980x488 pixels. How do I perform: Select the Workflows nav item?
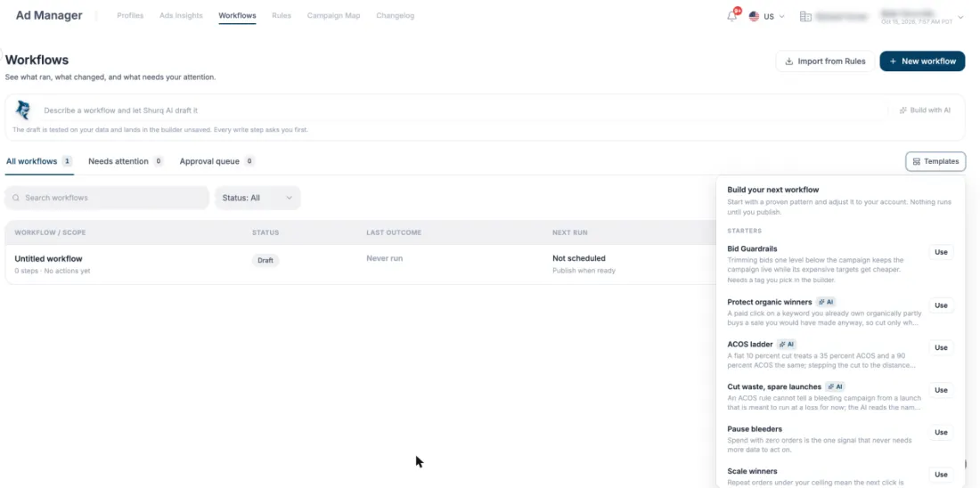pyautogui.click(x=238, y=16)
